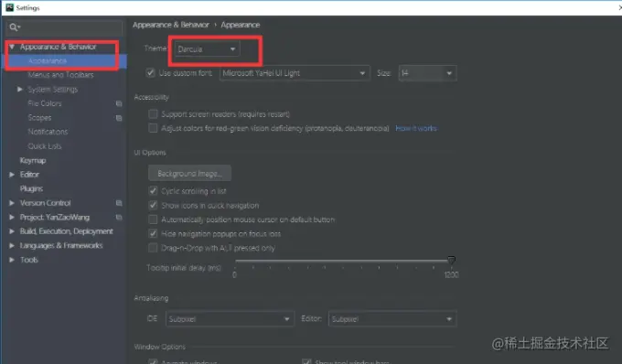
Task: Enable Drag-n-Drop with ALT pressed only
Action: (153, 248)
